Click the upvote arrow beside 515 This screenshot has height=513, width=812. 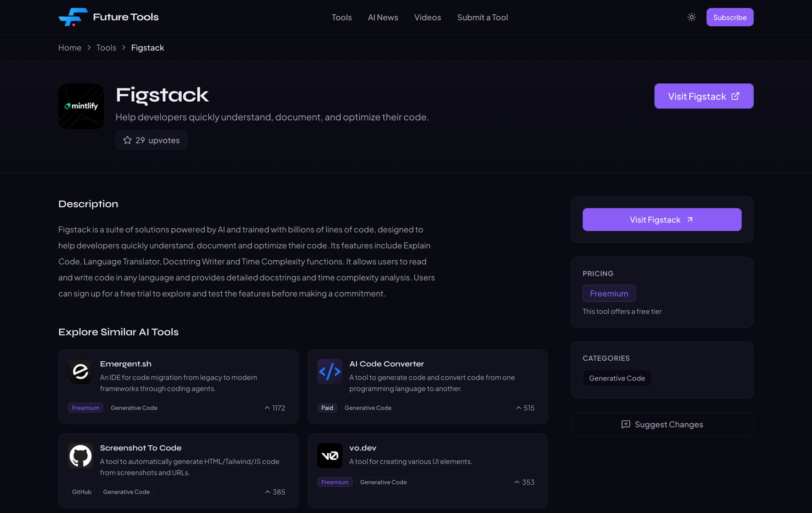[518, 408]
